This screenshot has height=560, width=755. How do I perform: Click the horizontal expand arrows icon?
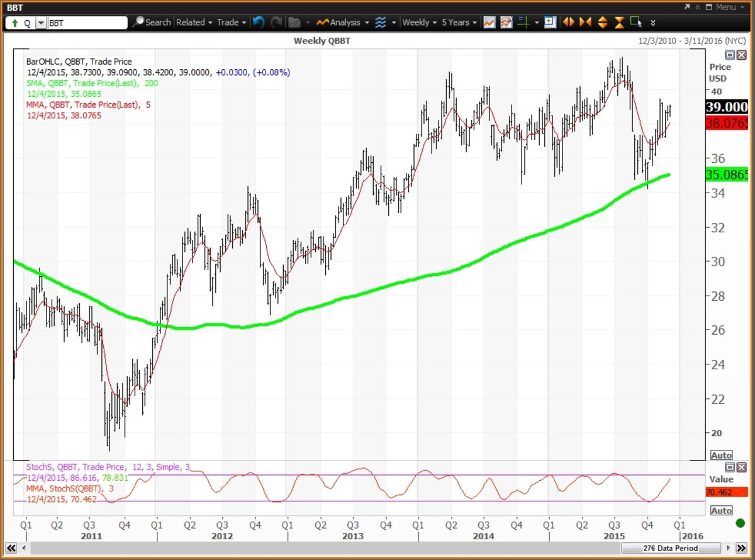tap(568, 22)
